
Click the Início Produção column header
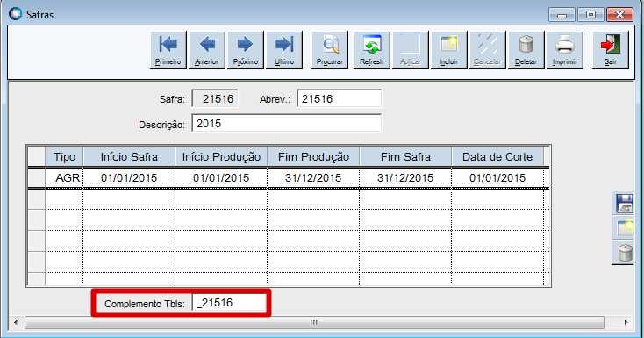[221, 156]
